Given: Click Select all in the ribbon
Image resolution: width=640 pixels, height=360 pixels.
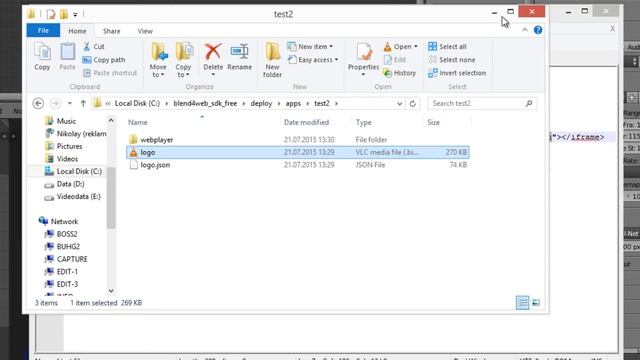Looking at the screenshot, I should [447, 47].
